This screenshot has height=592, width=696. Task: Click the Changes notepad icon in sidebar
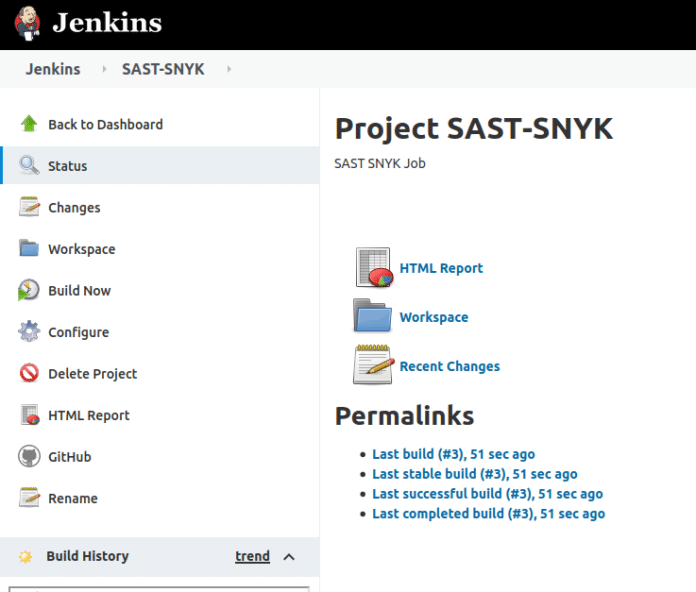[x=29, y=207]
